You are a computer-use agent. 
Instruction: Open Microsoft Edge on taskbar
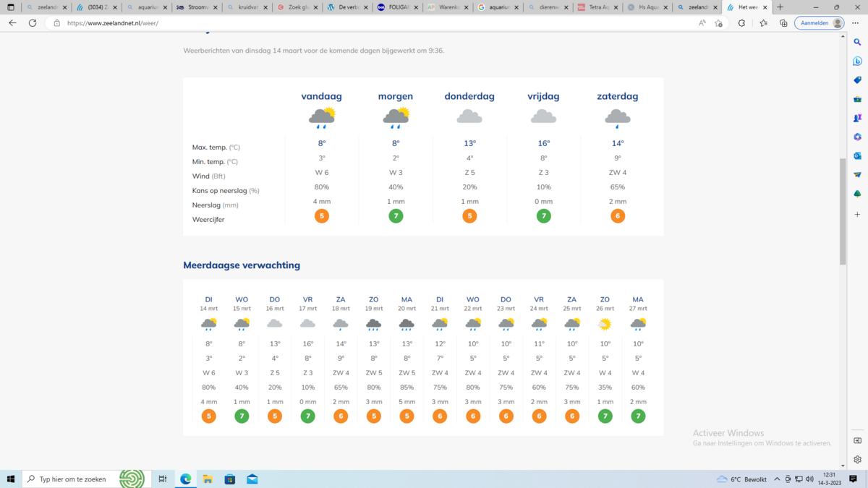(x=185, y=479)
